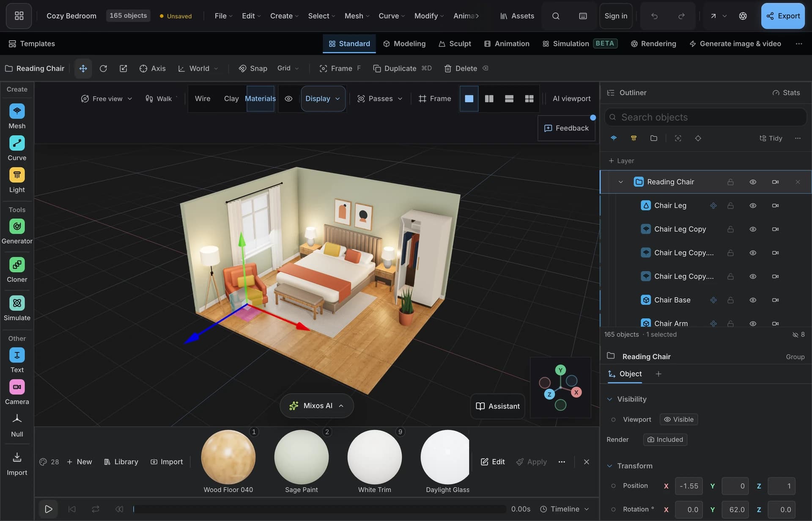Toggle Render Included setting
Screen dimensions: 812x521
point(665,440)
